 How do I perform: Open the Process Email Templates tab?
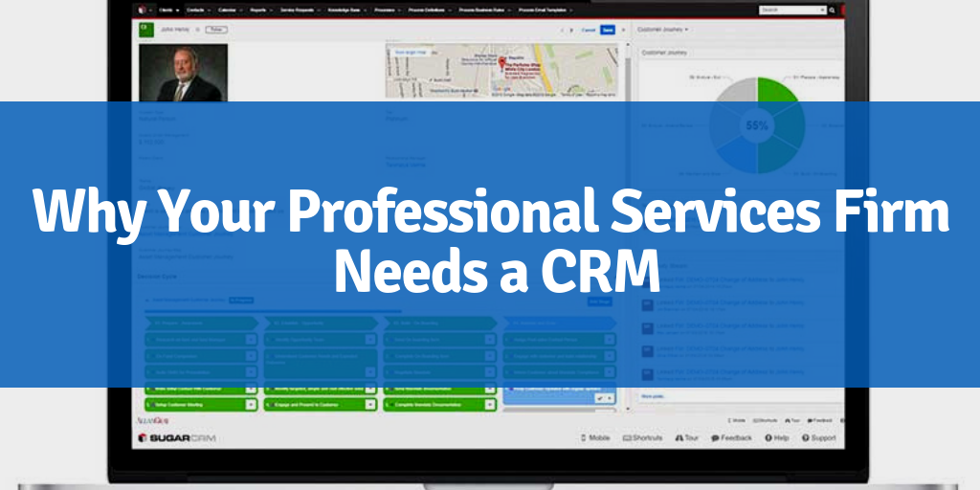click(x=545, y=10)
